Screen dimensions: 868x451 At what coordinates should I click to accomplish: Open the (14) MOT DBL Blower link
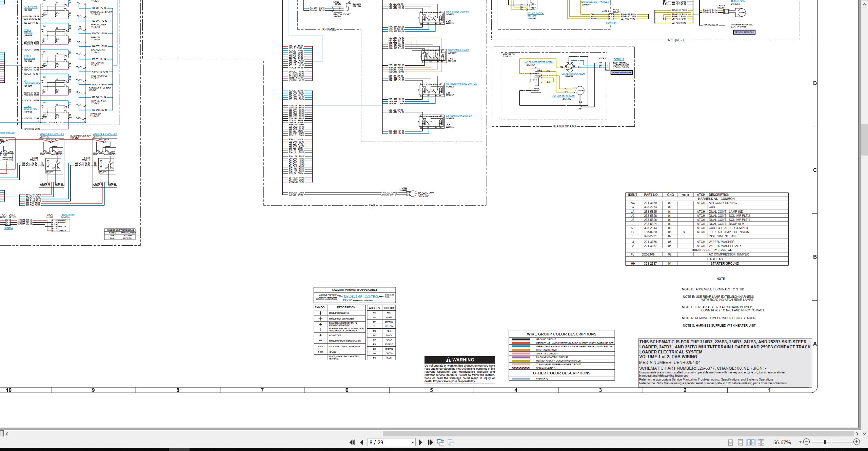click(564, 96)
